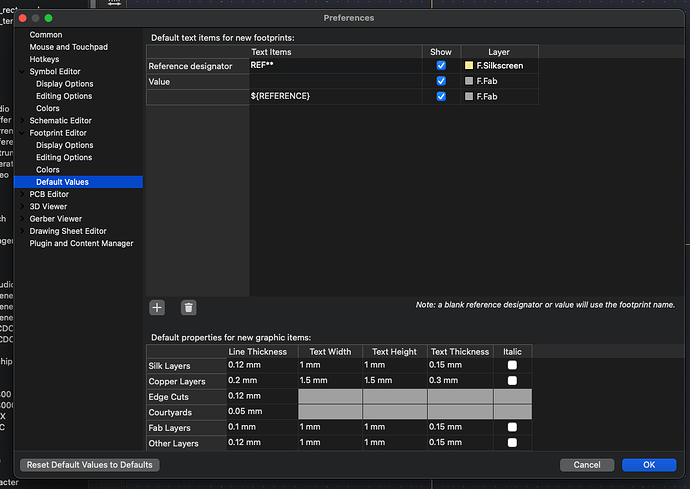Open Symbol Editor Display Options
The height and width of the screenshot is (489, 690).
tap(65, 84)
